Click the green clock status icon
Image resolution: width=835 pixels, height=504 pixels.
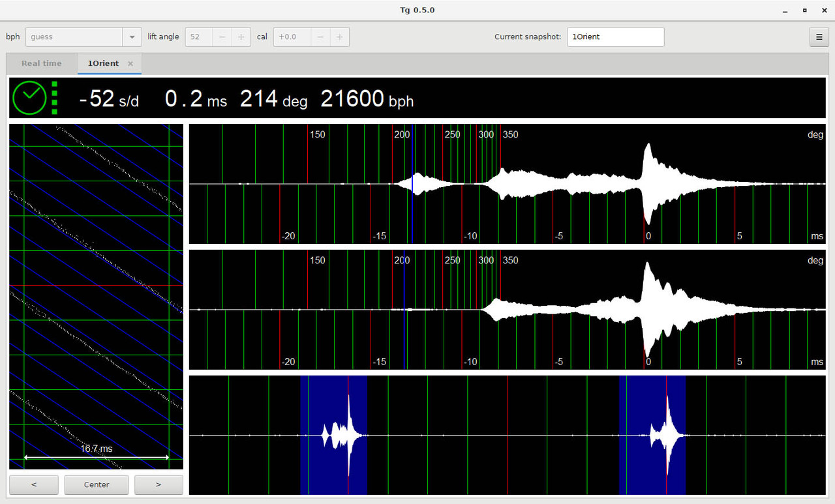click(x=29, y=98)
